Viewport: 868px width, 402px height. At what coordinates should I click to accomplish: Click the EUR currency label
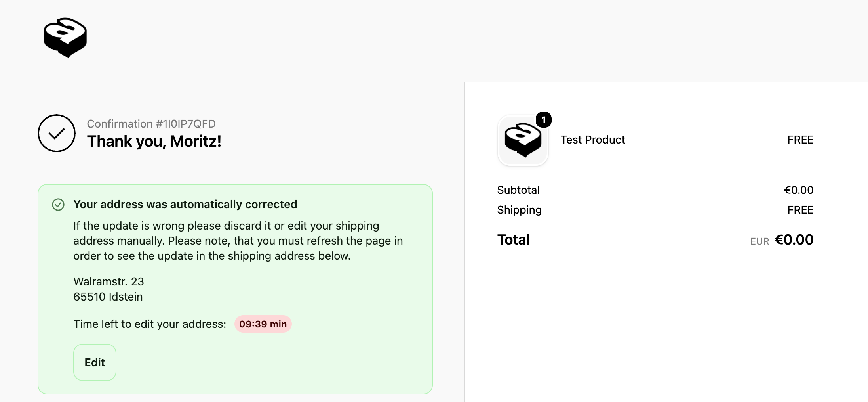click(x=759, y=241)
